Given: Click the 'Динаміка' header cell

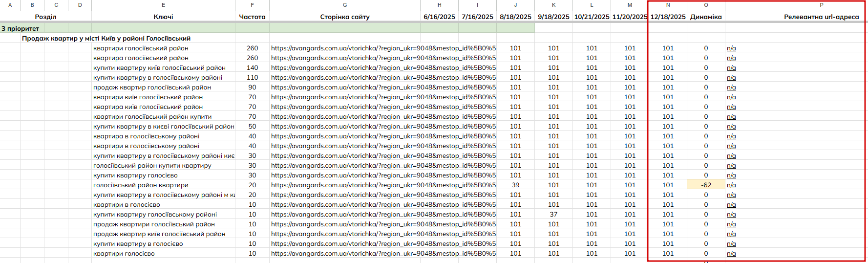Looking at the screenshot, I should pos(706,17).
